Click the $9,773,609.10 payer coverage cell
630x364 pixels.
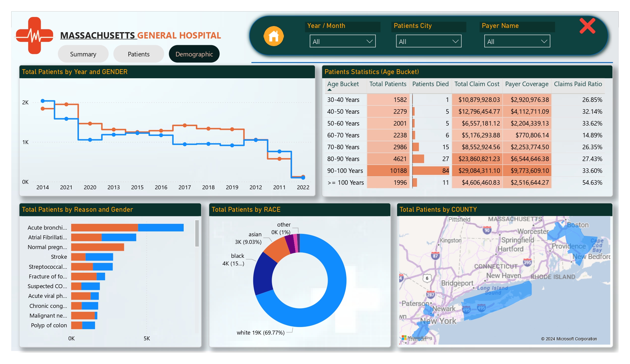pyautogui.click(x=527, y=170)
